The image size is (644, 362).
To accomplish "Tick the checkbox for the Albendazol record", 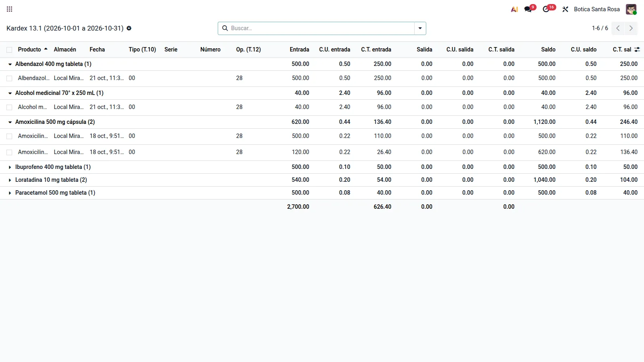I will pos(9,78).
